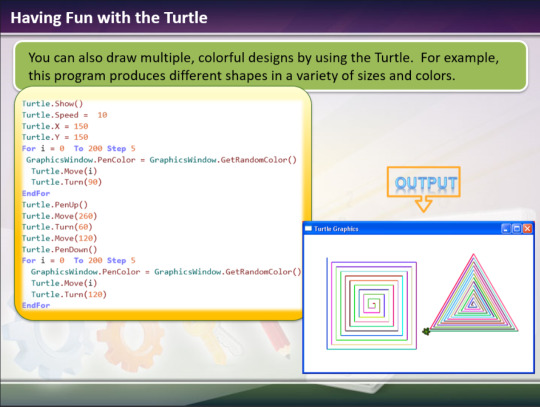The height and width of the screenshot is (407, 540).
Task: Close the Turtle Graphics window
Action: coord(528,229)
